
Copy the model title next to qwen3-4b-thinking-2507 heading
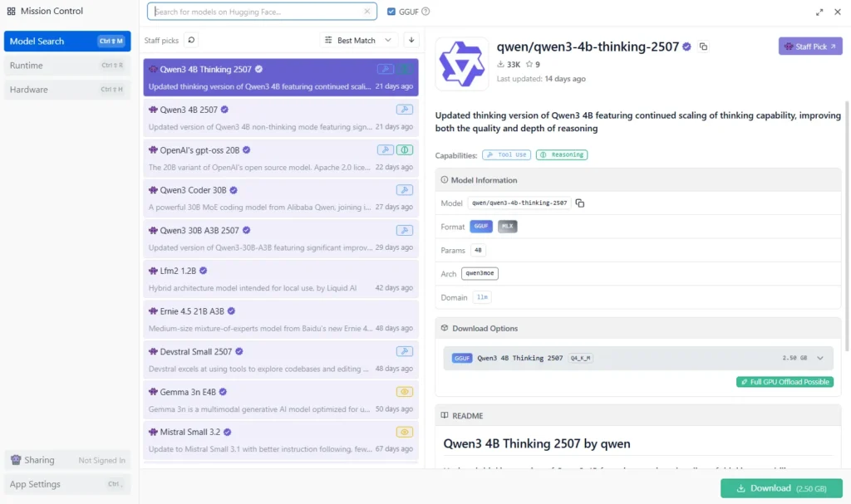[703, 47]
